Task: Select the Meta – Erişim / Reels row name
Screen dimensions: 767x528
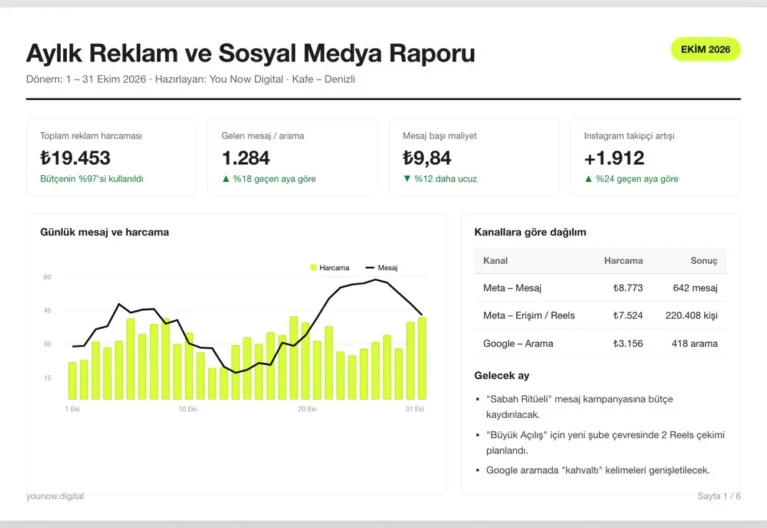Action: click(529, 316)
